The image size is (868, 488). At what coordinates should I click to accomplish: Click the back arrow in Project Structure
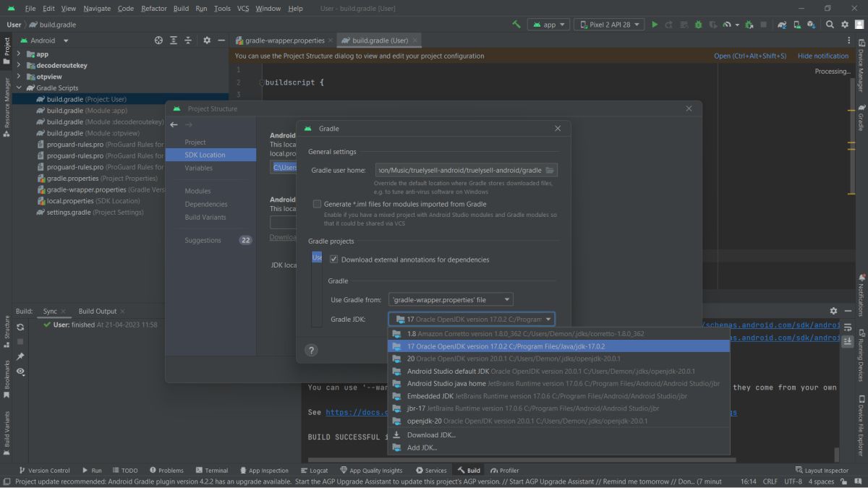click(174, 125)
